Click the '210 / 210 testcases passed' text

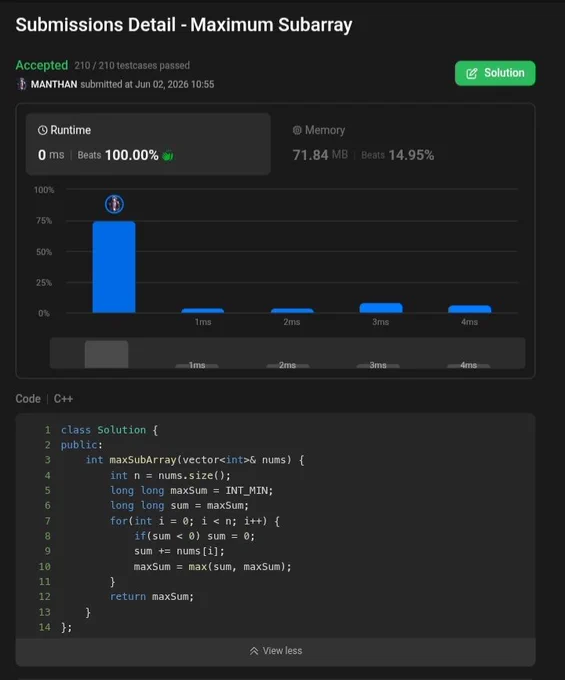tap(132, 65)
